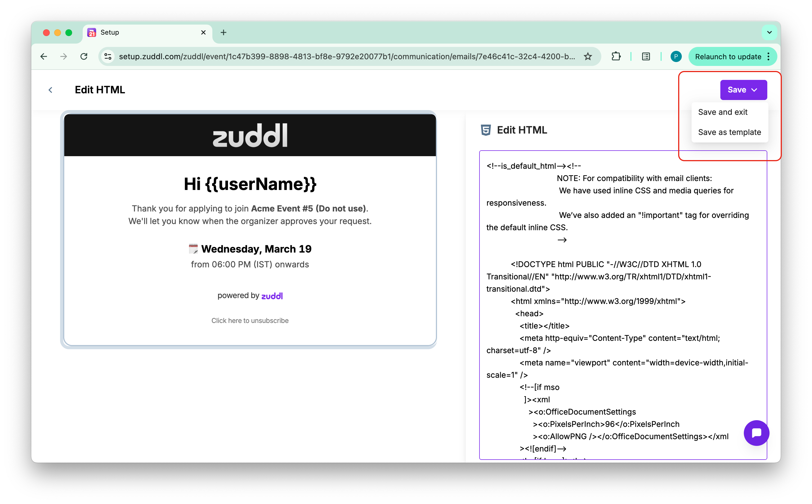
Task: Open the reading list side panel icon
Action: [x=646, y=57]
